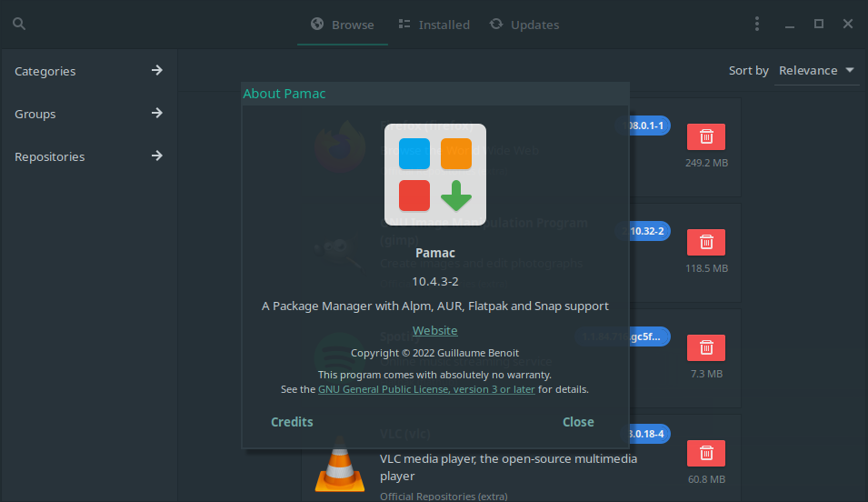Image resolution: width=868 pixels, height=502 pixels.
Task: Remove Spotify with the trash button
Action: coord(706,348)
